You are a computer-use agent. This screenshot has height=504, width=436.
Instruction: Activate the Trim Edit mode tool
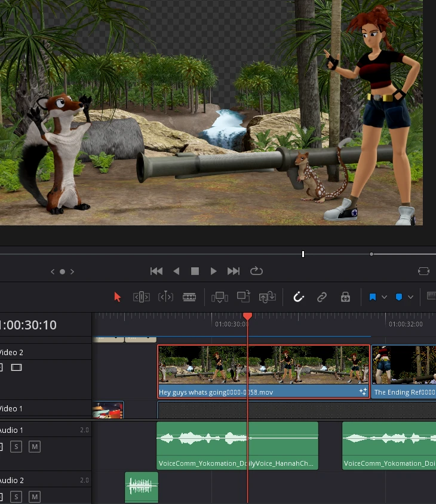[142, 297]
